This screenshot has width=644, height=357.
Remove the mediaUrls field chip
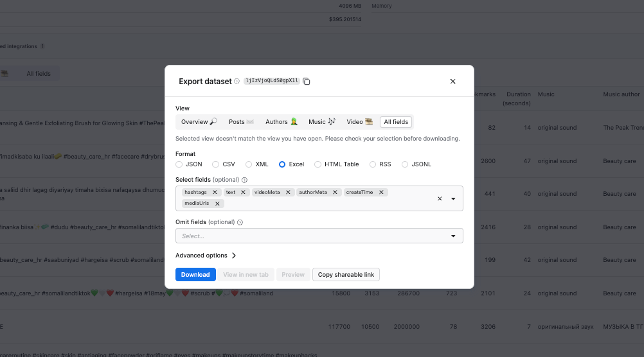[x=217, y=204]
